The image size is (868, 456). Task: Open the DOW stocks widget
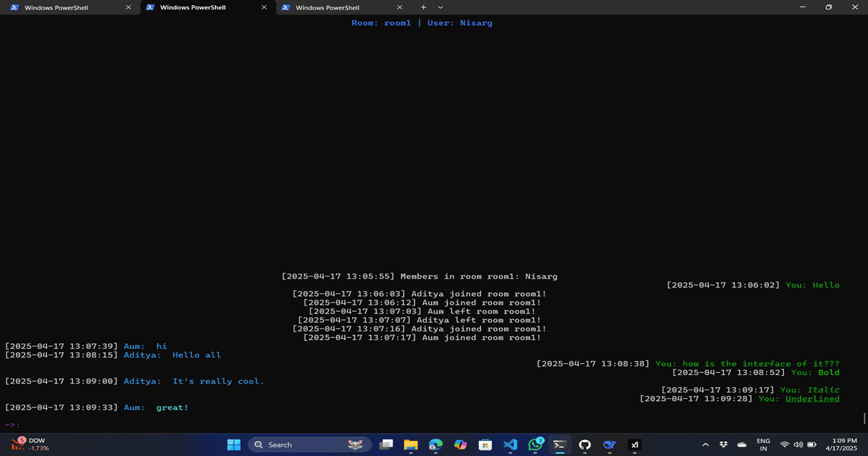30,444
